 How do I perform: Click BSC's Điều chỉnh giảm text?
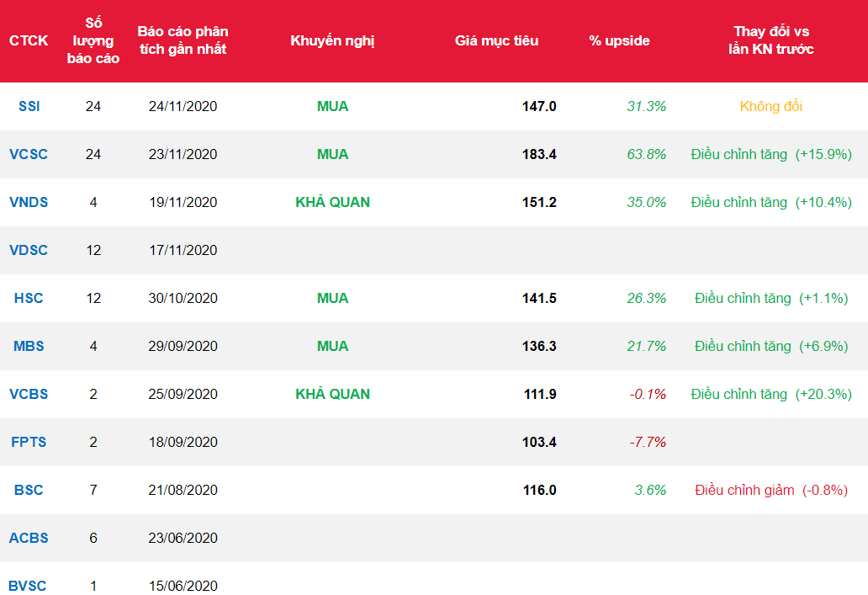(744, 490)
